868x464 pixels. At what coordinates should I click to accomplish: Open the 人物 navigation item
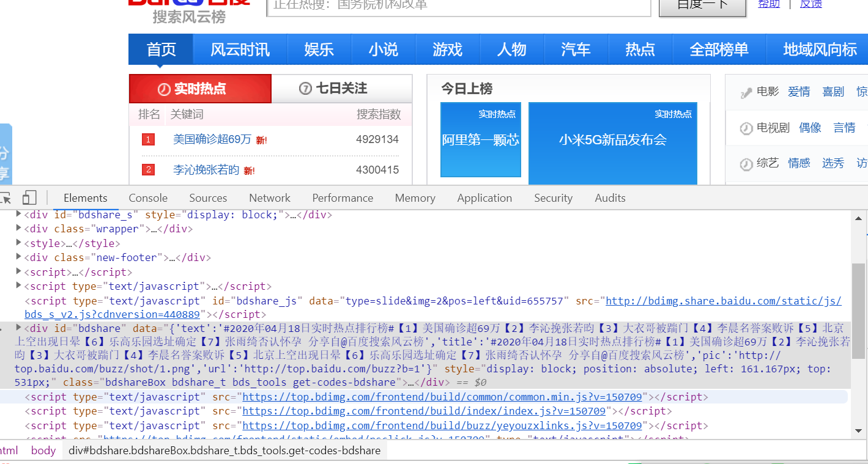[512, 50]
